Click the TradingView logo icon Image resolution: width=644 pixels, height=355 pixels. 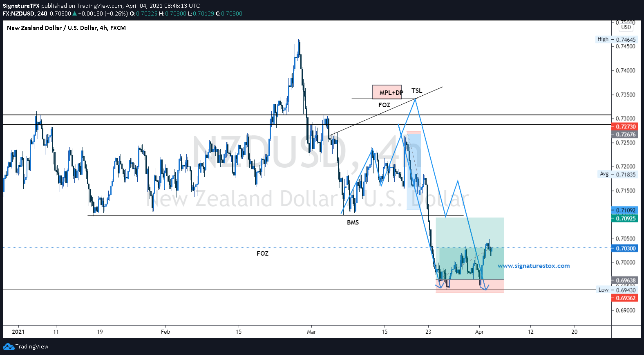coord(9,347)
